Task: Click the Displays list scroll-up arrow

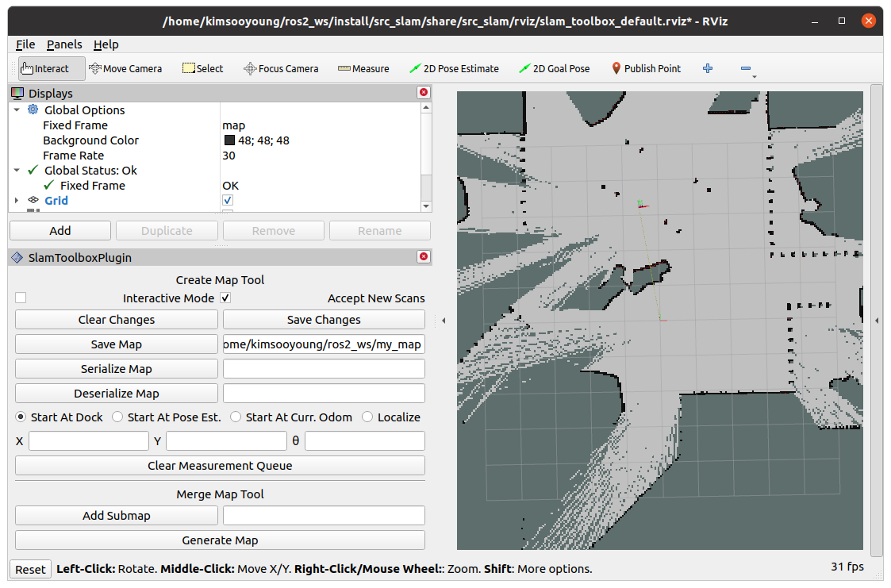Action: coord(426,107)
